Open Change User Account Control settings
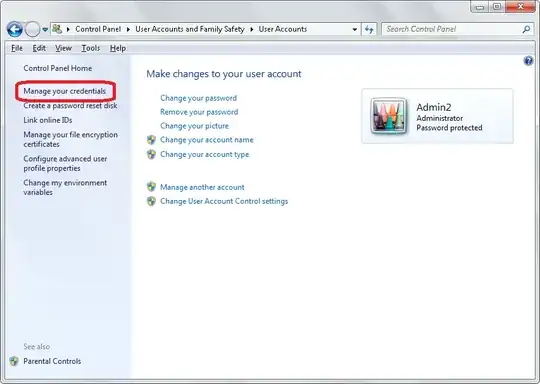This screenshot has width=540, height=384. tap(224, 201)
